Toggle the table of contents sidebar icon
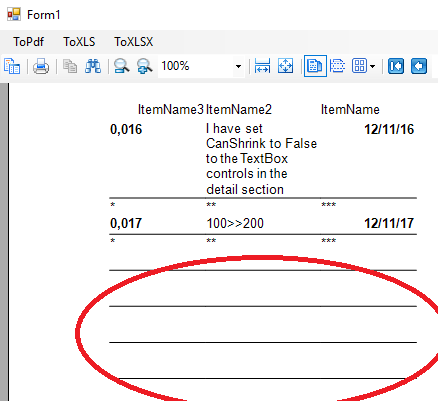The height and width of the screenshot is (401, 438). 12,66
